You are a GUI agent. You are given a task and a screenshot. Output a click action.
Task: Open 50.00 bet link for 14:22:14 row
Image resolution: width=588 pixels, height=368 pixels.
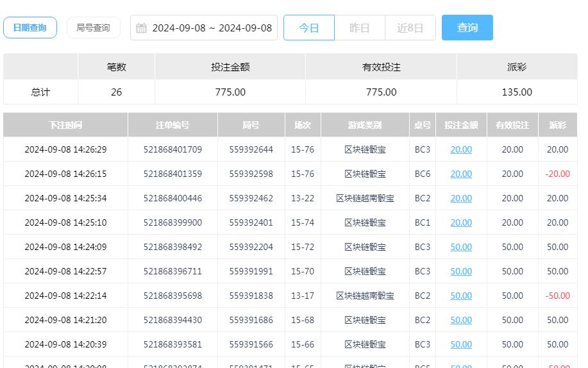pyautogui.click(x=460, y=296)
